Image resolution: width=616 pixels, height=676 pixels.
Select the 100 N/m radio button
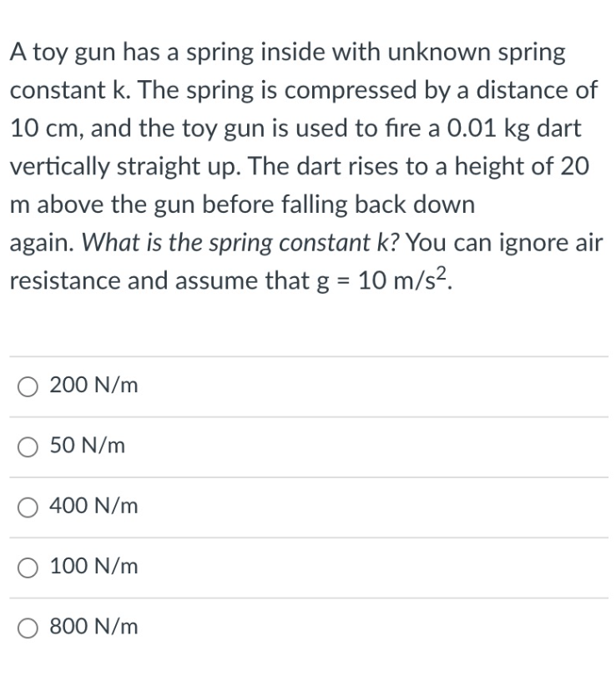pyautogui.click(x=27, y=567)
